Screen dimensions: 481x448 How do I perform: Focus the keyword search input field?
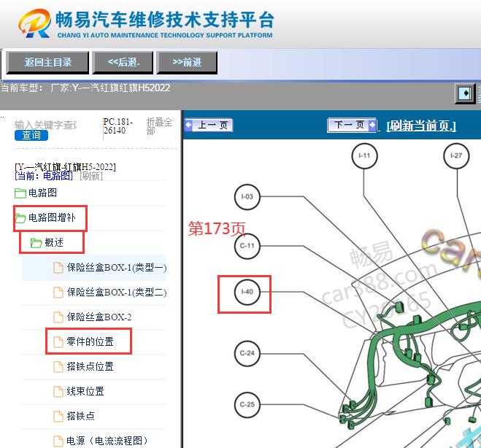[x=46, y=125]
